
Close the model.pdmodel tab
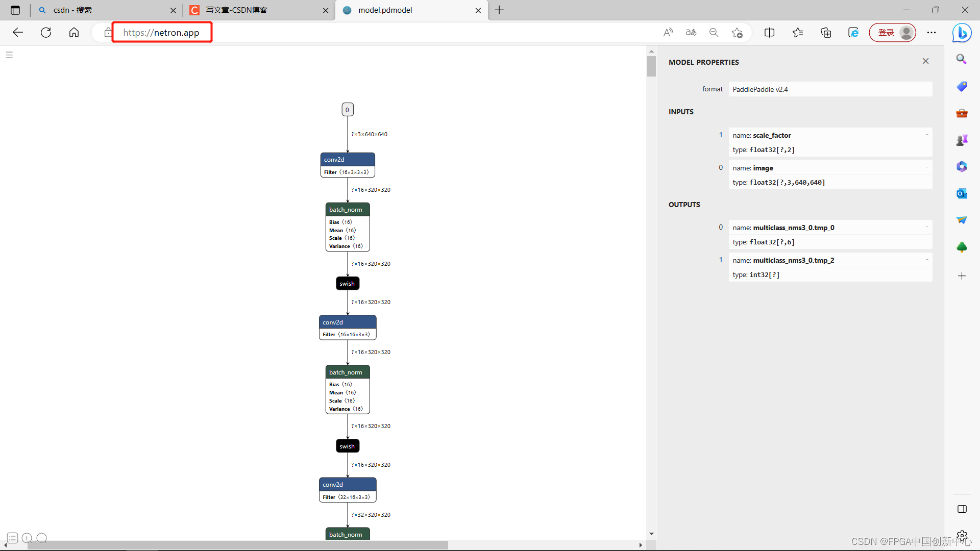(478, 10)
